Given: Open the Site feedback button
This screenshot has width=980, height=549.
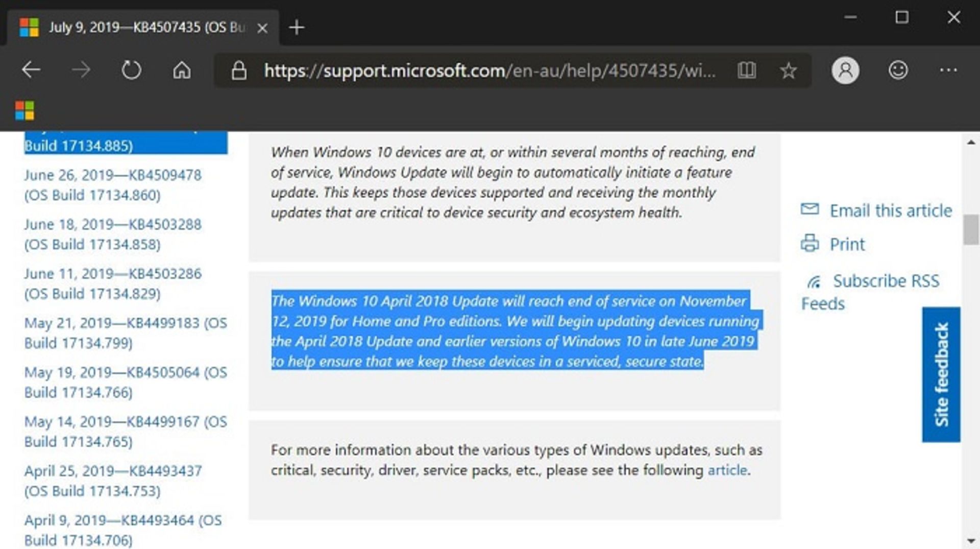Looking at the screenshot, I should (x=941, y=374).
